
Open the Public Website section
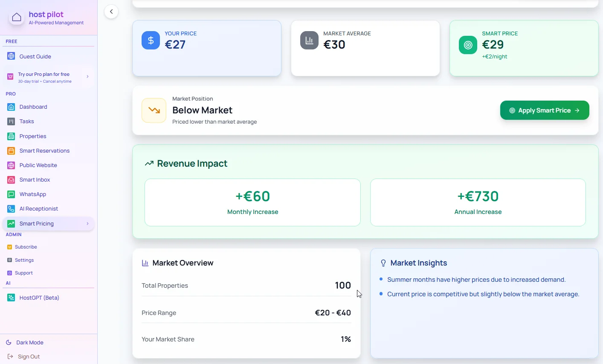click(x=38, y=165)
